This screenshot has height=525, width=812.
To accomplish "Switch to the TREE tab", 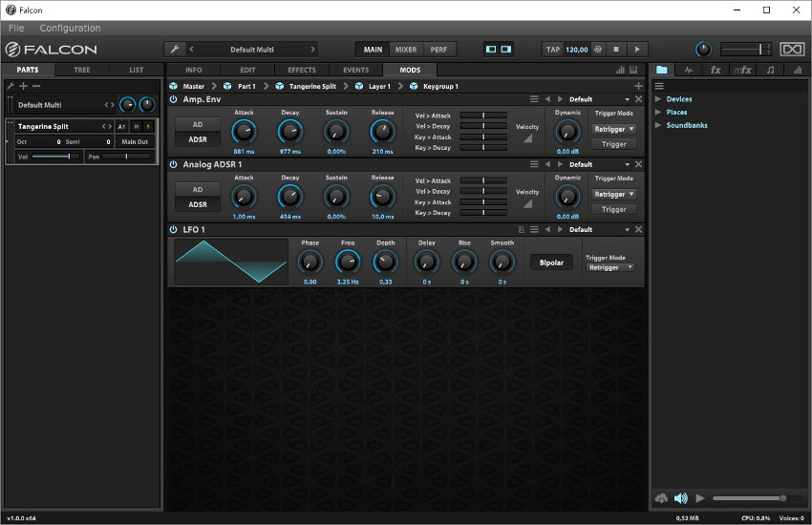I will [x=82, y=70].
